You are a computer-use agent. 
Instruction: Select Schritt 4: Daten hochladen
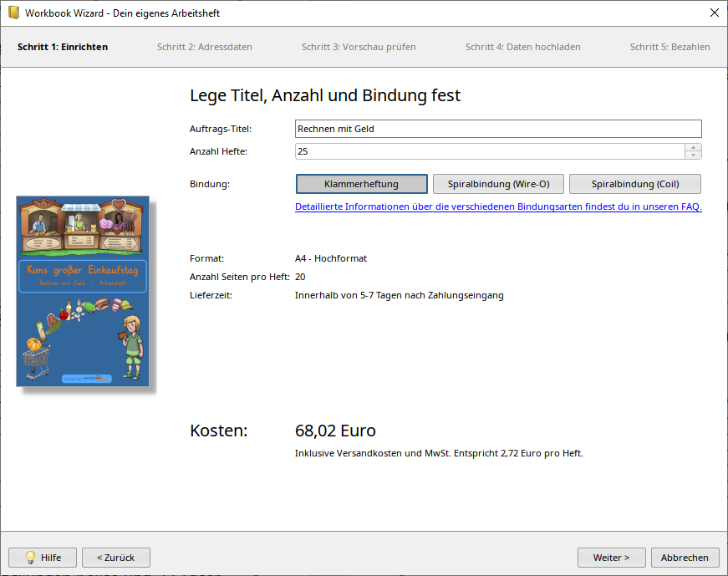[x=522, y=47]
